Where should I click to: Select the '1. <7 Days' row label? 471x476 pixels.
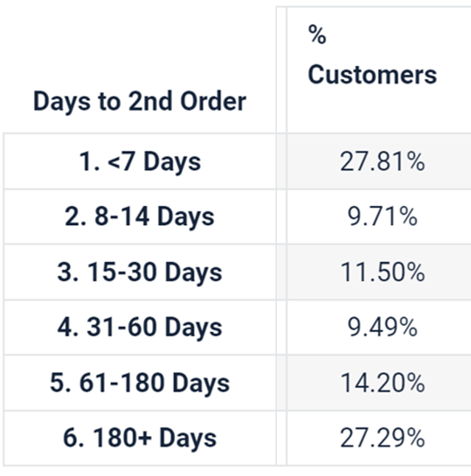(x=140, y=162)
